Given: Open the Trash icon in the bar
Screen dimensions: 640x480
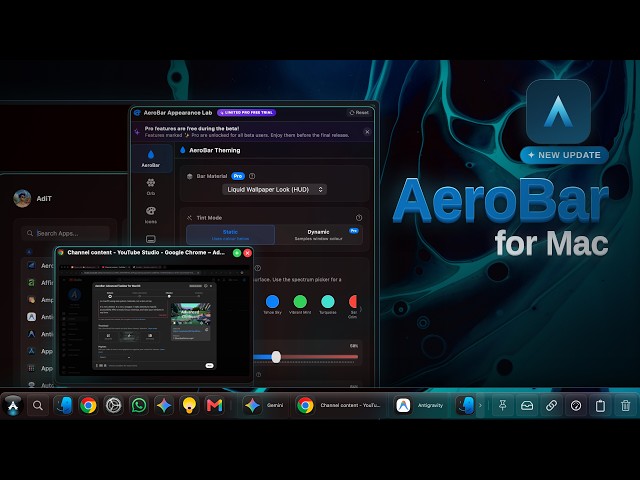Looking at the screenshot, I should pos(625,405).
